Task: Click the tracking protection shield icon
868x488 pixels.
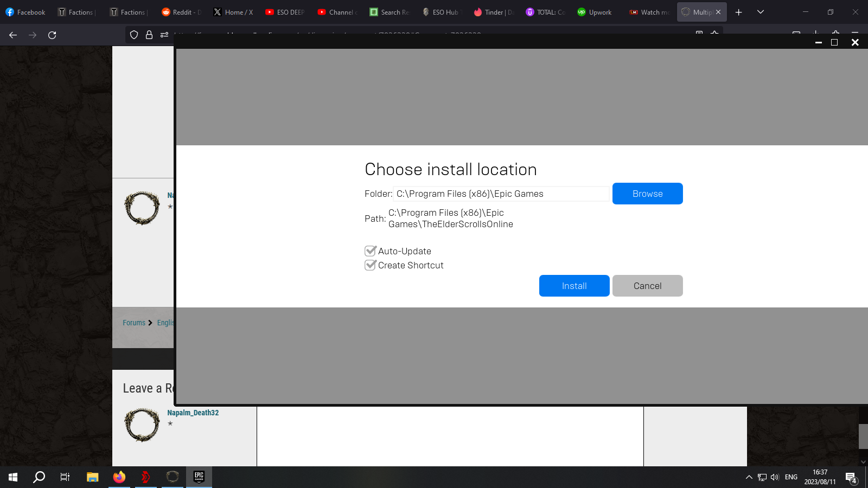Action: 134,35
